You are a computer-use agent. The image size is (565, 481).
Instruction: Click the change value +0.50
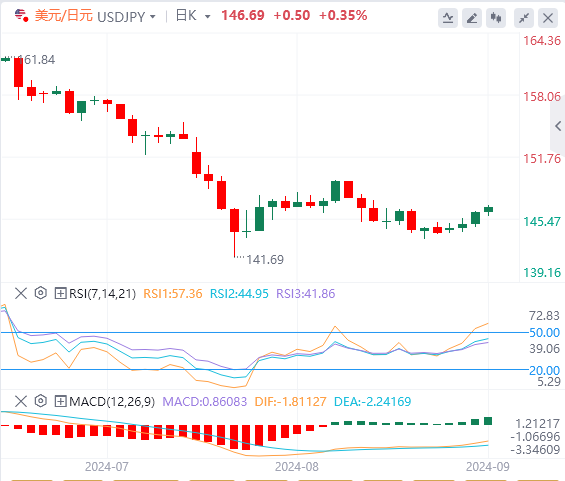pyautogui.click(x=292, y=15)
